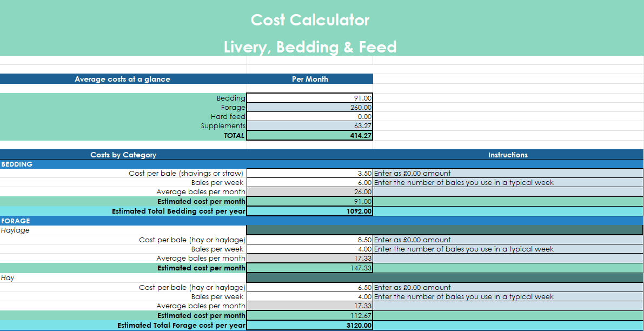Image resolution: width=644 pixels, height=331 pixels.
Task: Select the 4.00 Haylage bales per week input
Action: pyautogui.click(x=310, y=249)
